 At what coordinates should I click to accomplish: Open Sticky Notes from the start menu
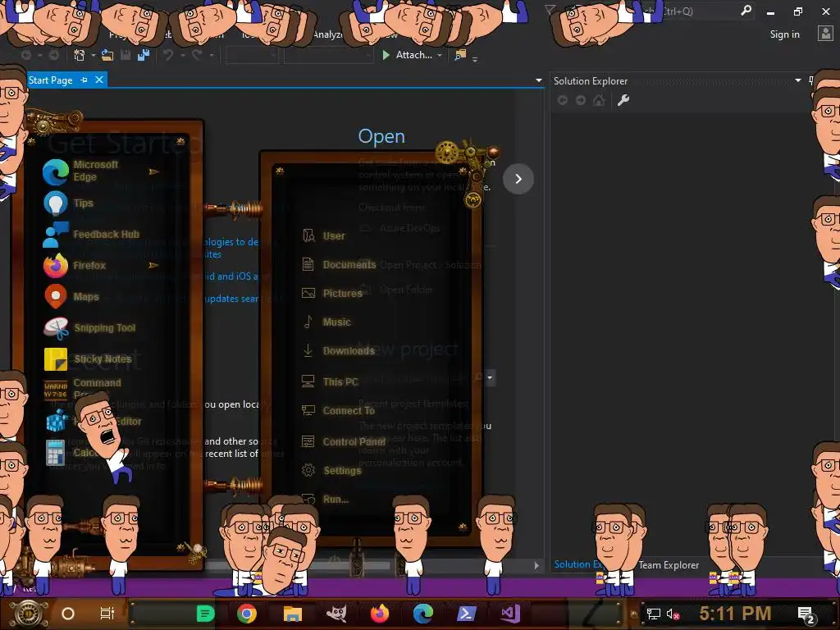click(87, 359)
